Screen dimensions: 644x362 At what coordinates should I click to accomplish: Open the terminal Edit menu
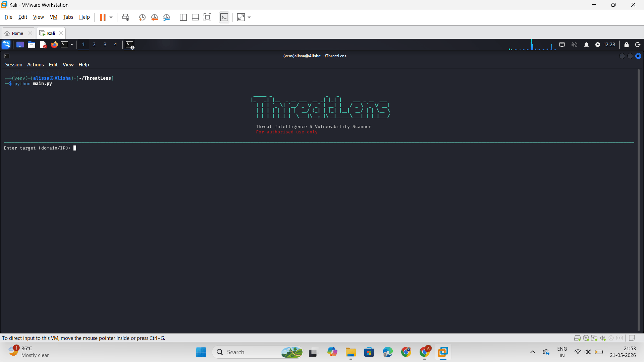53,65
